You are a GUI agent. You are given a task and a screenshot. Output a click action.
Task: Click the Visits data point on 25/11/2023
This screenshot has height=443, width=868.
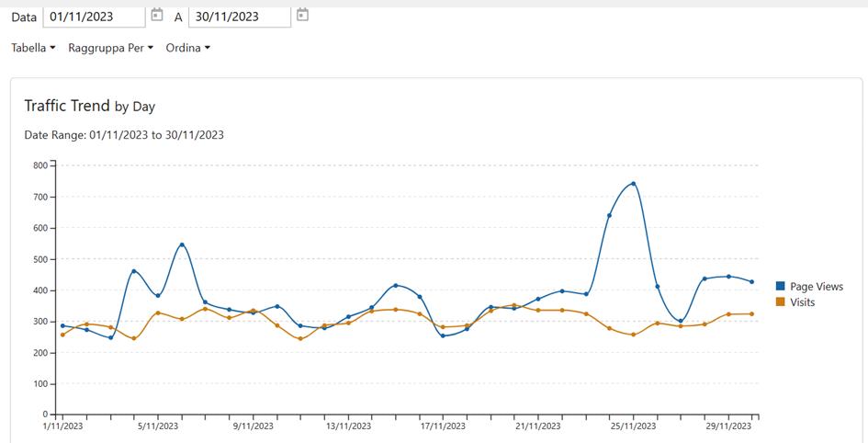pos(634,335)
